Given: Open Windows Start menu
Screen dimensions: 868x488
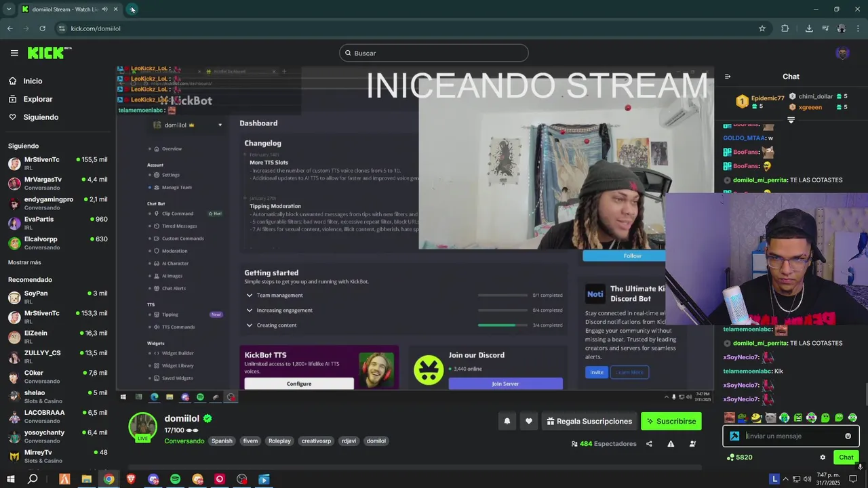Looking at the screenshot, I should [x=11, y=479].
